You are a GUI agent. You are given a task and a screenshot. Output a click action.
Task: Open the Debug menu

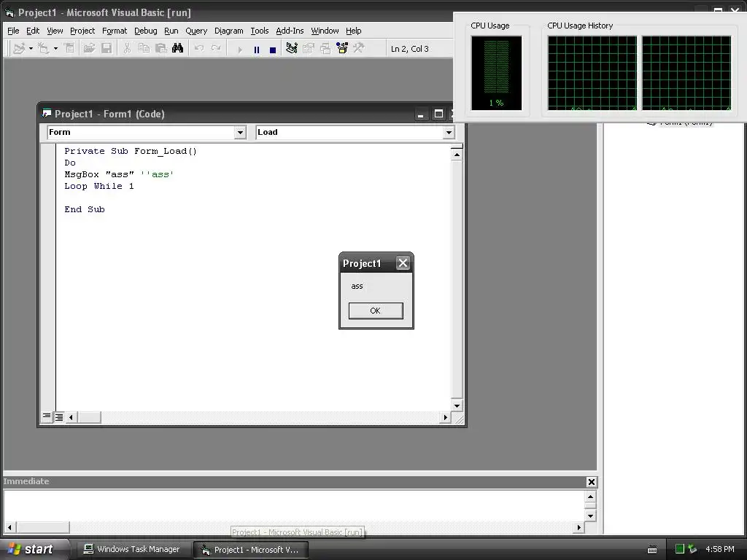tap(146, 31)
